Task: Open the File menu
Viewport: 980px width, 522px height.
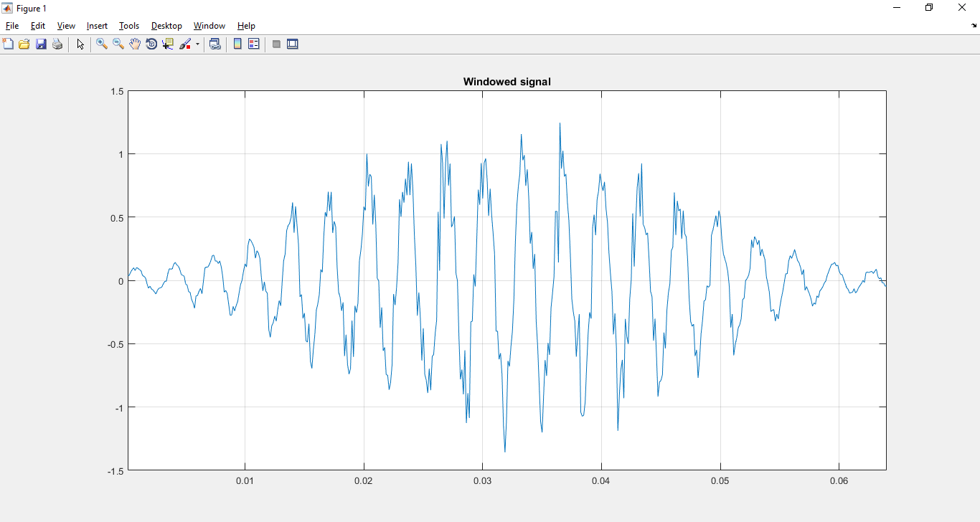Action: pos(12,26)
